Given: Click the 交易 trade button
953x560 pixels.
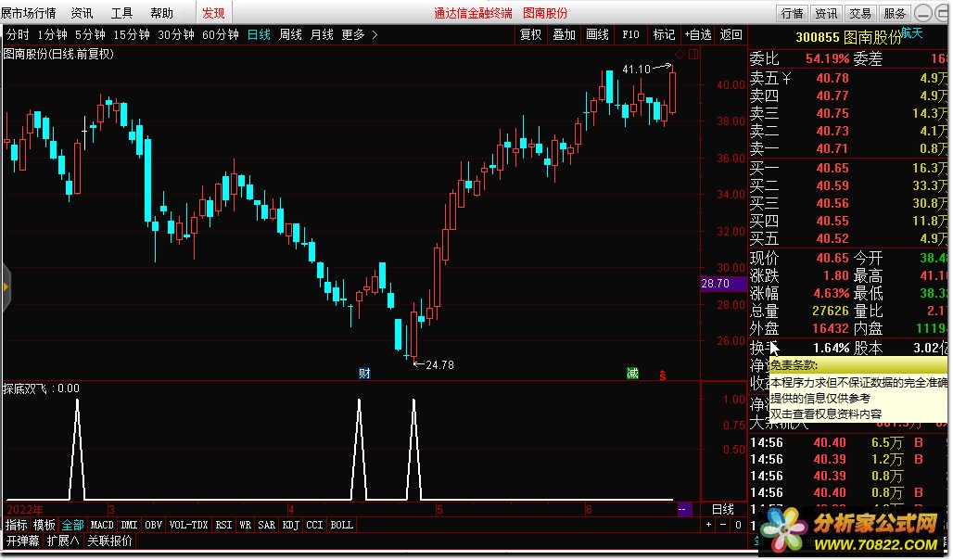Looking at the screenshot, I should tap(860, 13).
